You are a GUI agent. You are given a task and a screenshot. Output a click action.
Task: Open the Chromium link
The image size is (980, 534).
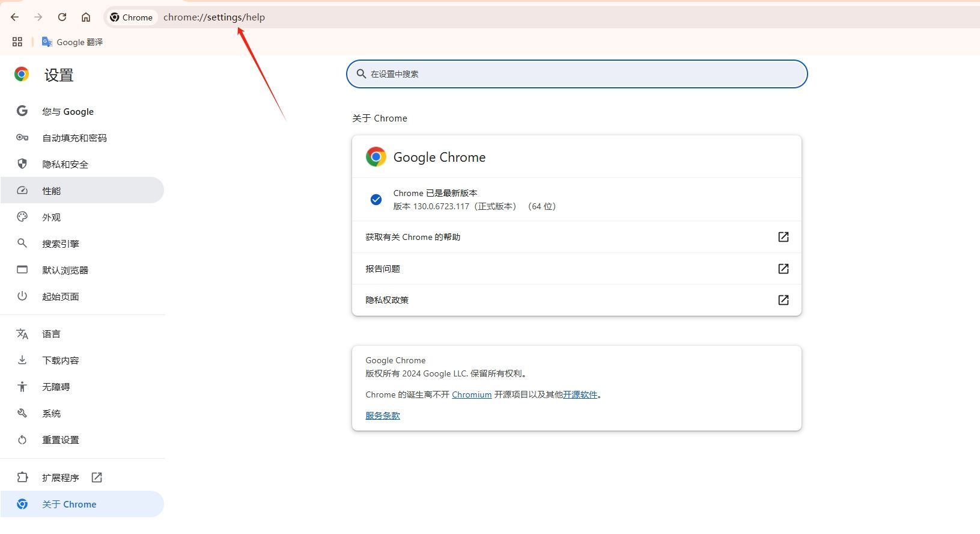point(472,394)
